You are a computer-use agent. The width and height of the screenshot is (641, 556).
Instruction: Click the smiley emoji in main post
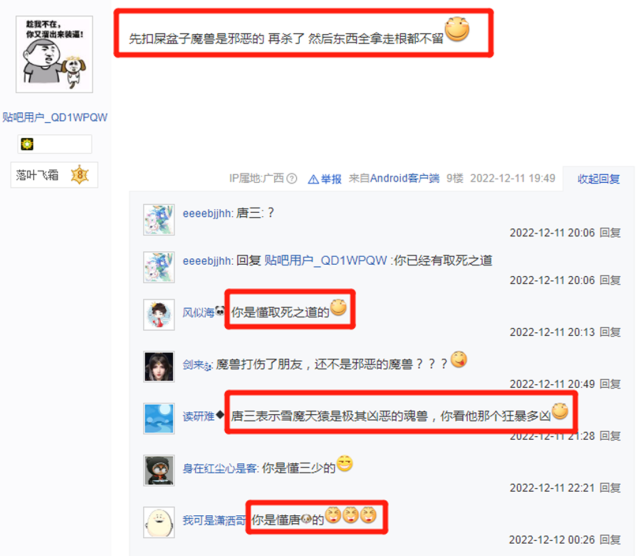457,29
